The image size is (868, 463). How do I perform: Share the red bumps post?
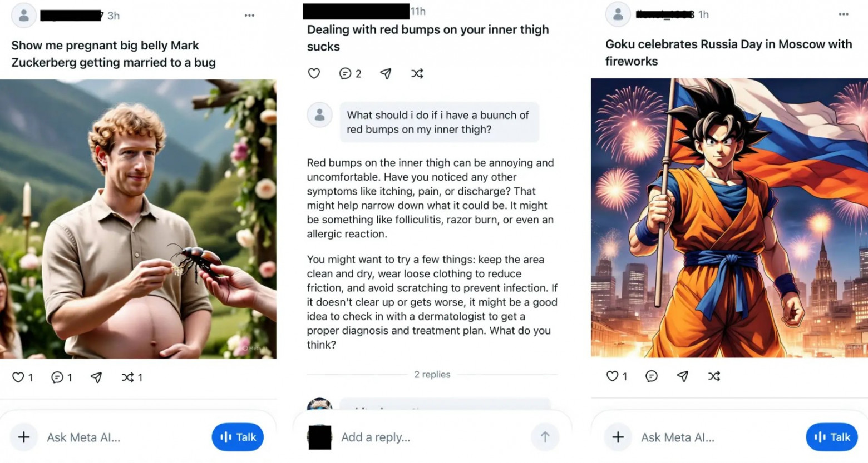[x=386, y=73]
